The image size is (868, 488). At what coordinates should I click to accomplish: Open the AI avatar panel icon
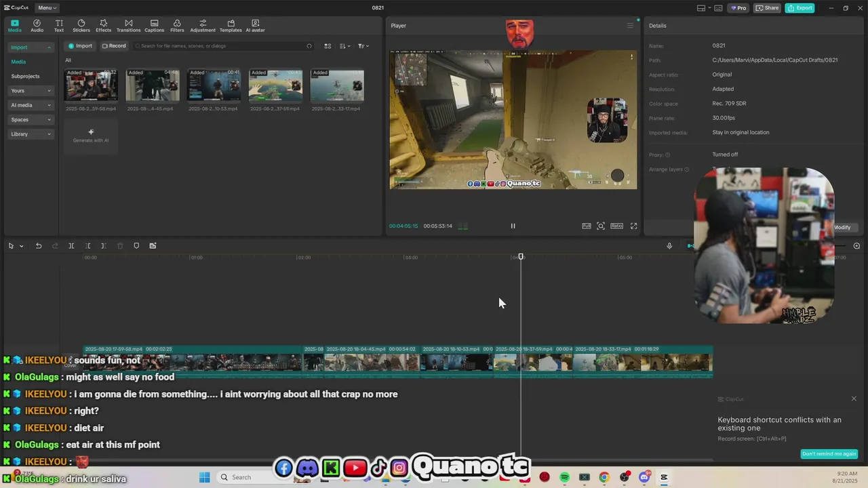255,26
